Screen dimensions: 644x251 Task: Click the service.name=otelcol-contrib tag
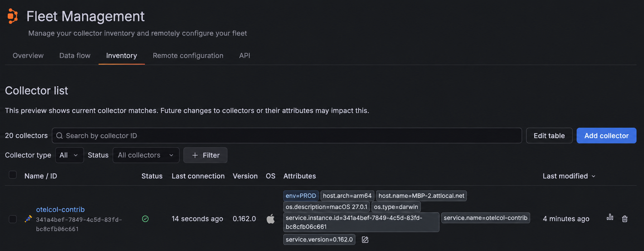point(485,218)
